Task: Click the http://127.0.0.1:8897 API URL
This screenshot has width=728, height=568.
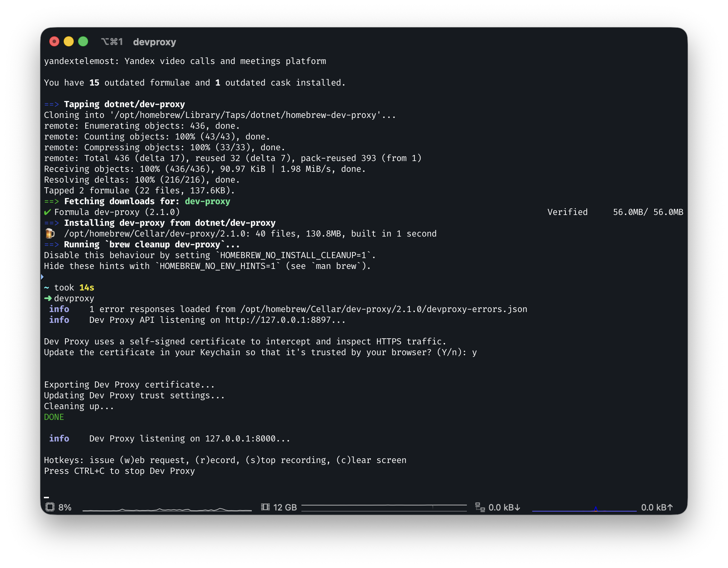Action: tap(278, 320)
